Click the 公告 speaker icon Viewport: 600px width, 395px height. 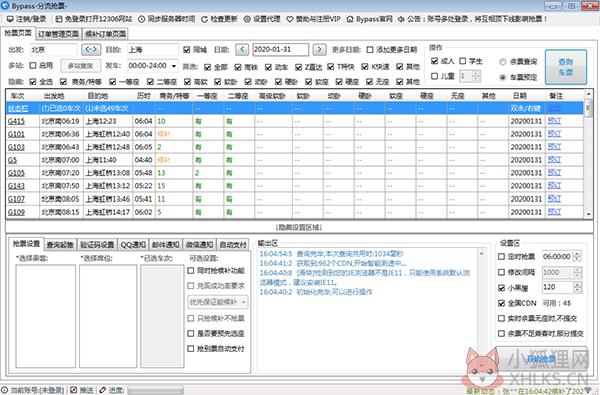point(401,19)
